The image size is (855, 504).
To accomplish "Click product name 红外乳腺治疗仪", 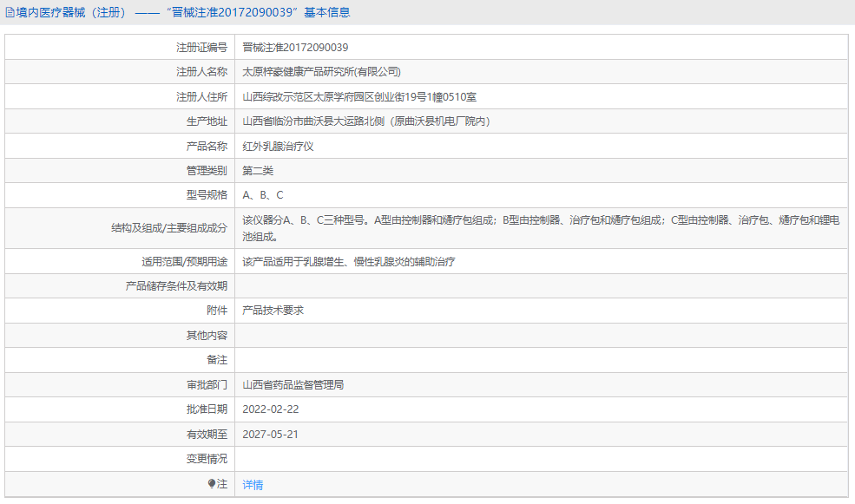I will 278,146.
